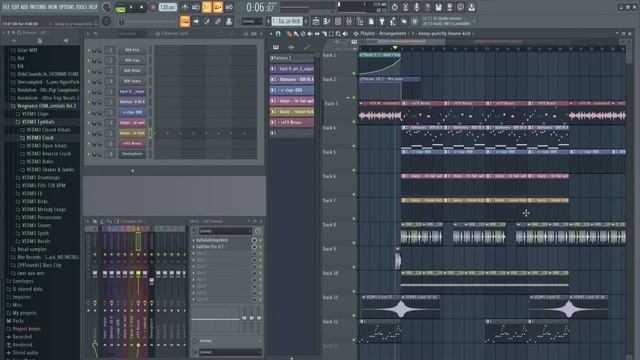The image size is (640, 360).
Task: Click add channel plus button in channel rack
Action: (x=132, y=171)
